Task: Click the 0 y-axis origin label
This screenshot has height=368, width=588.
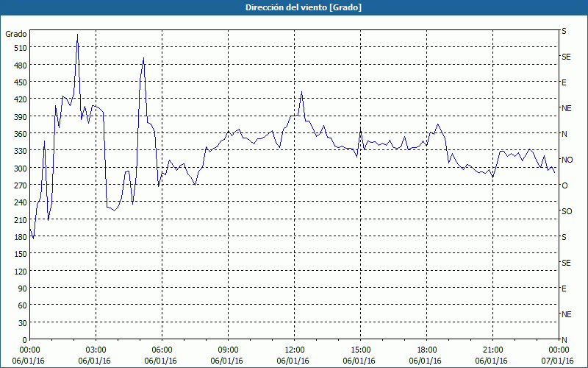Action: (25, 340)
